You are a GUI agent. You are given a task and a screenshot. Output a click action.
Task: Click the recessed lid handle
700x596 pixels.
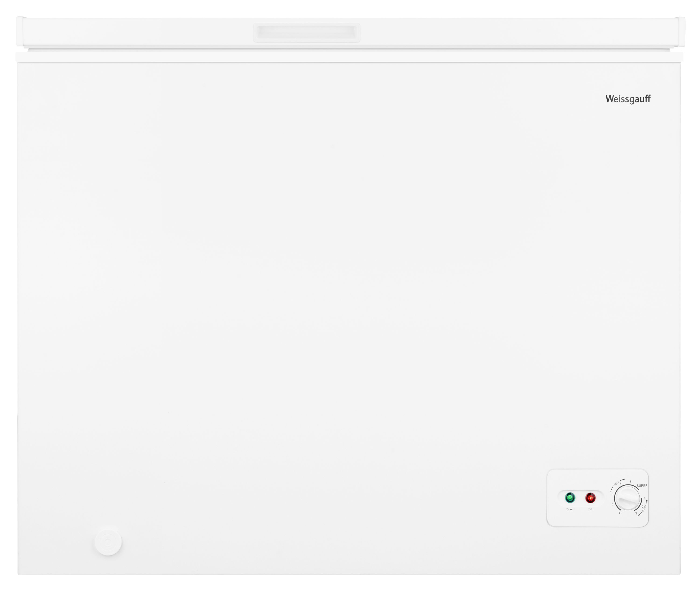click(306, 33)
